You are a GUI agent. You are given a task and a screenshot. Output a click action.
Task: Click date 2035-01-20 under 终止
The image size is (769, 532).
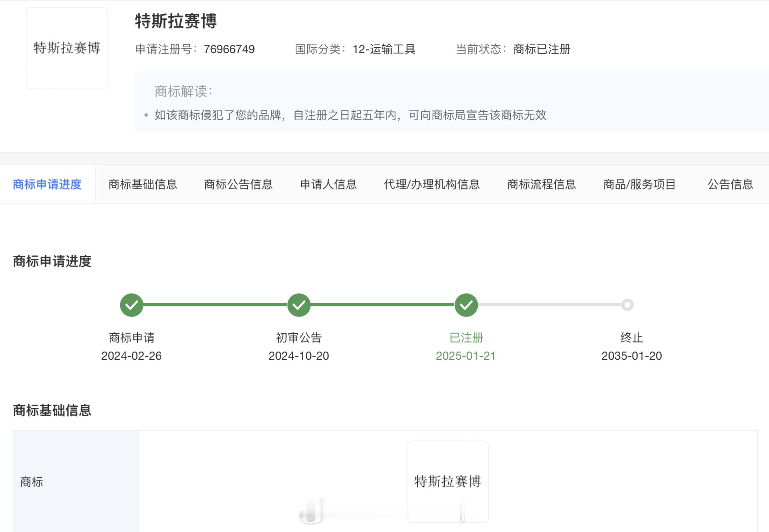[x=632, y=356]
